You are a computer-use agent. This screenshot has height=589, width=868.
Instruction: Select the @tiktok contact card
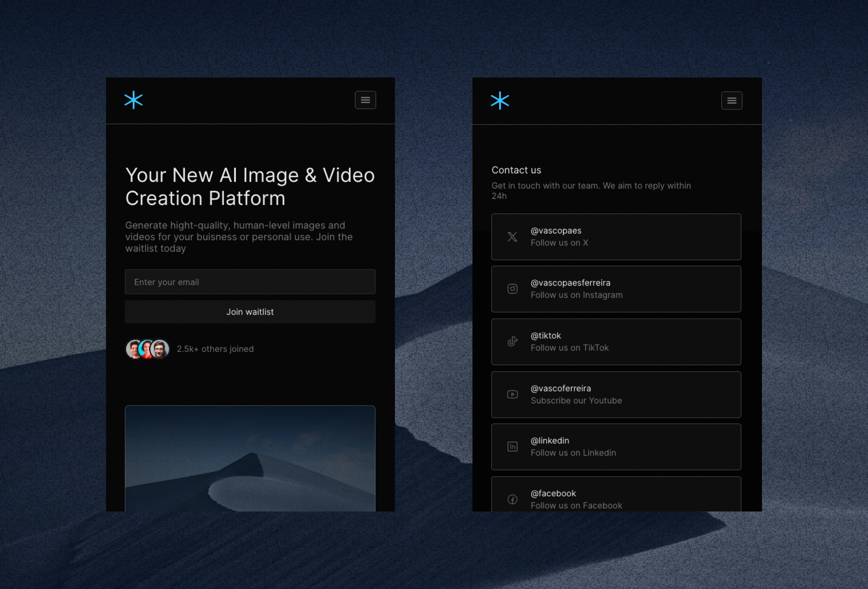[x=616, y=341]
